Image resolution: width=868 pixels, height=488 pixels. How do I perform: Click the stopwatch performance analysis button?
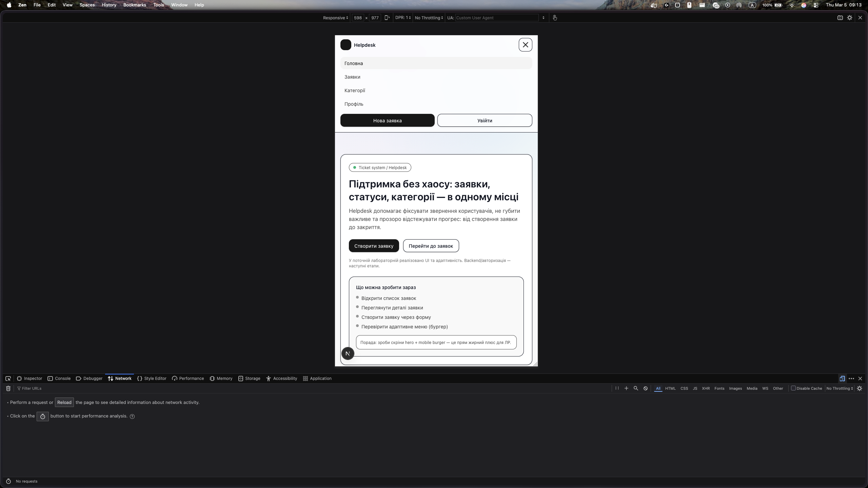(43, 416)
